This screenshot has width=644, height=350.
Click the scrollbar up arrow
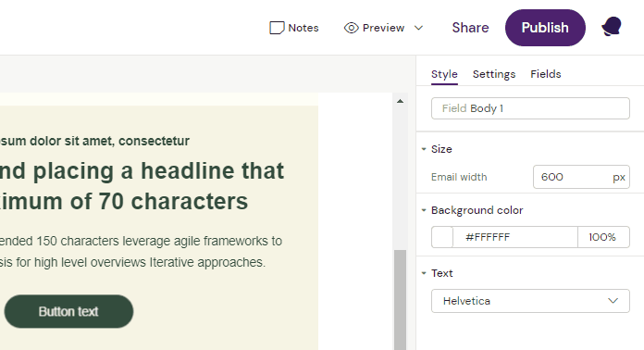pos(400,101)
